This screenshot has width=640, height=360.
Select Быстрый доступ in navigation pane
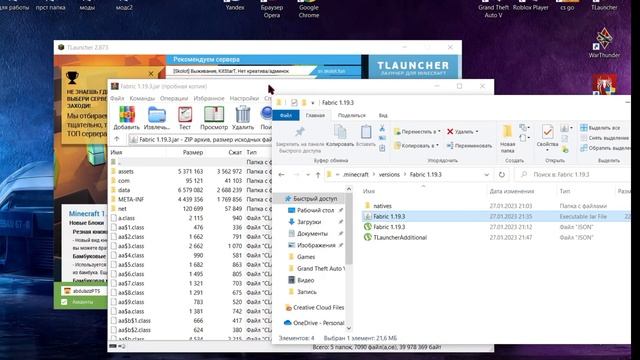pyautogui.click(x=311, y=199)
